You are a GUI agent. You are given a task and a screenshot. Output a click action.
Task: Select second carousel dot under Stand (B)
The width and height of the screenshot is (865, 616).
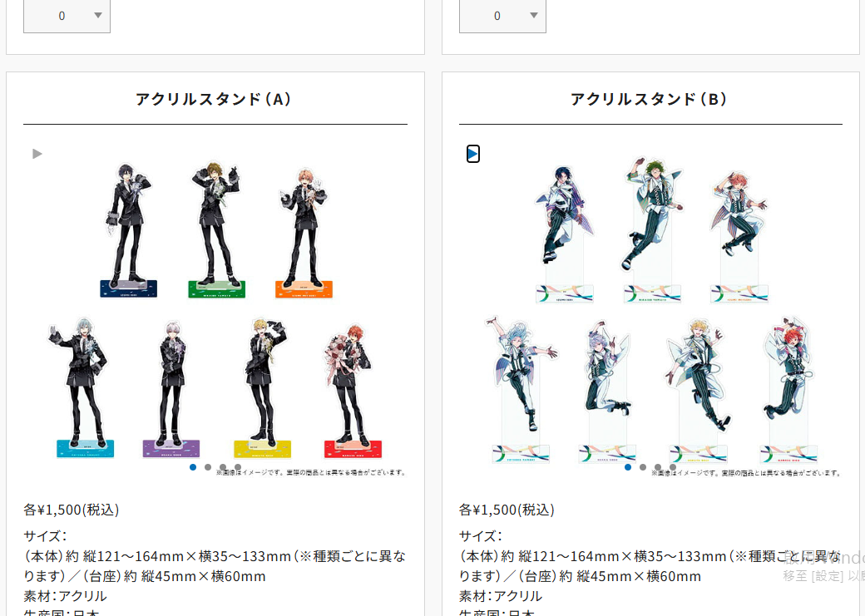(x=643, y=467)
